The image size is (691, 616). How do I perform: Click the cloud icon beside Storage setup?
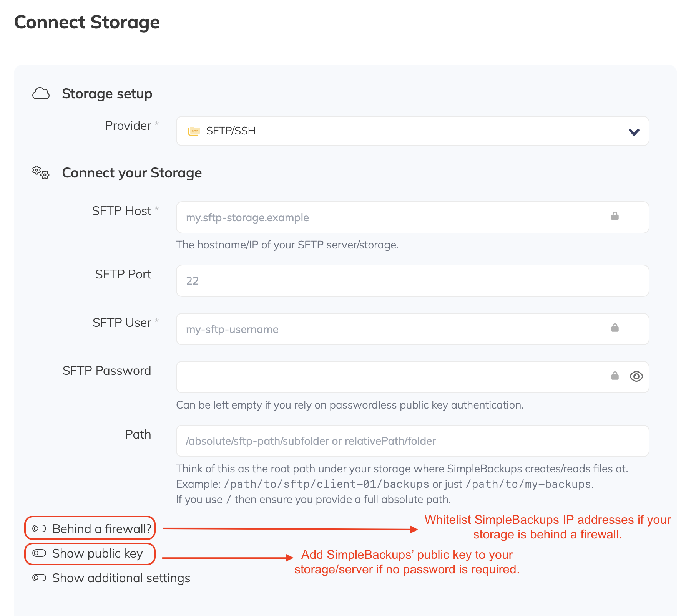[x=41, y=93]
